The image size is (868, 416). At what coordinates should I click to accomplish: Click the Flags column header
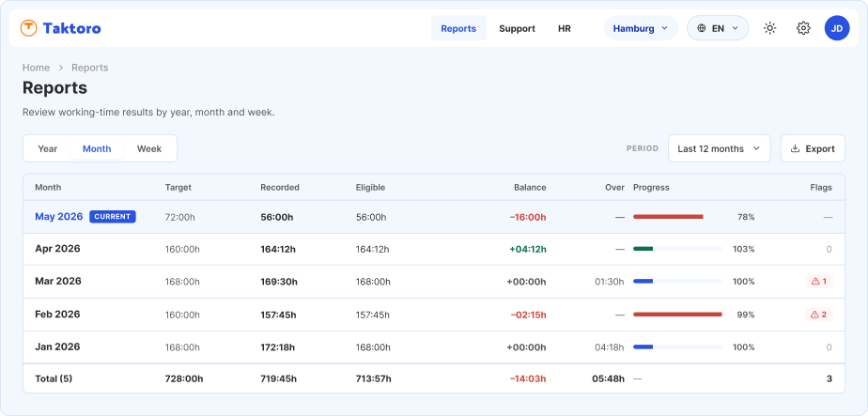[821, 188]
